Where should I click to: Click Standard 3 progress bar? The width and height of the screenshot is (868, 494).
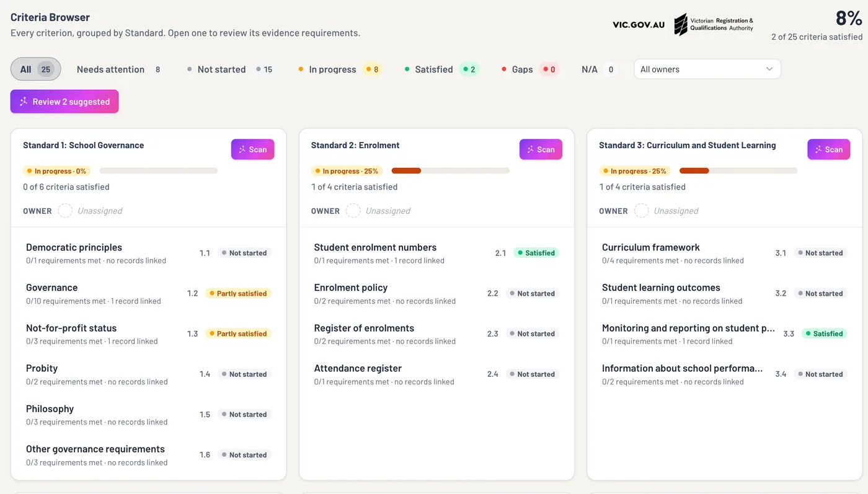[738, 171]
